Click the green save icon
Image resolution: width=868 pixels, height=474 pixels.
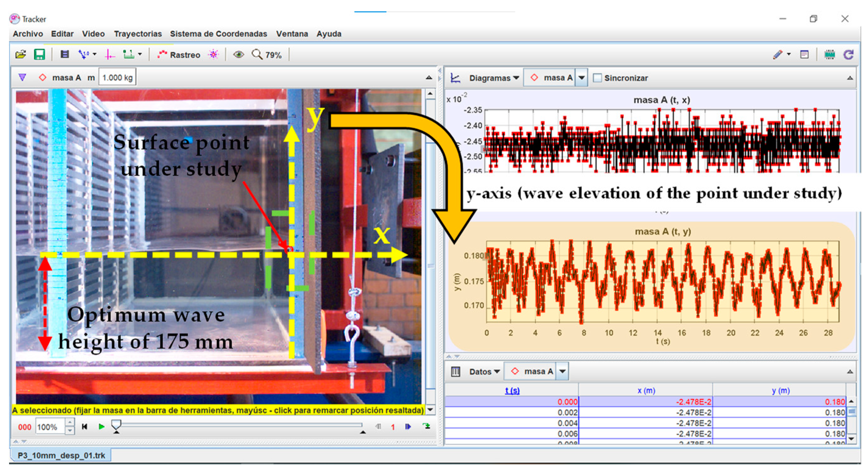(40, 54)
